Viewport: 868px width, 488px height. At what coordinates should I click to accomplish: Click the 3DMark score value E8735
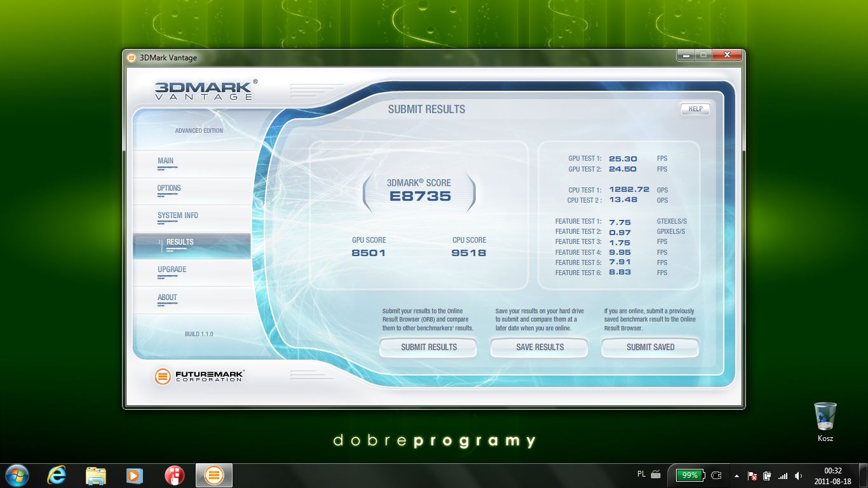click(420, 196)
